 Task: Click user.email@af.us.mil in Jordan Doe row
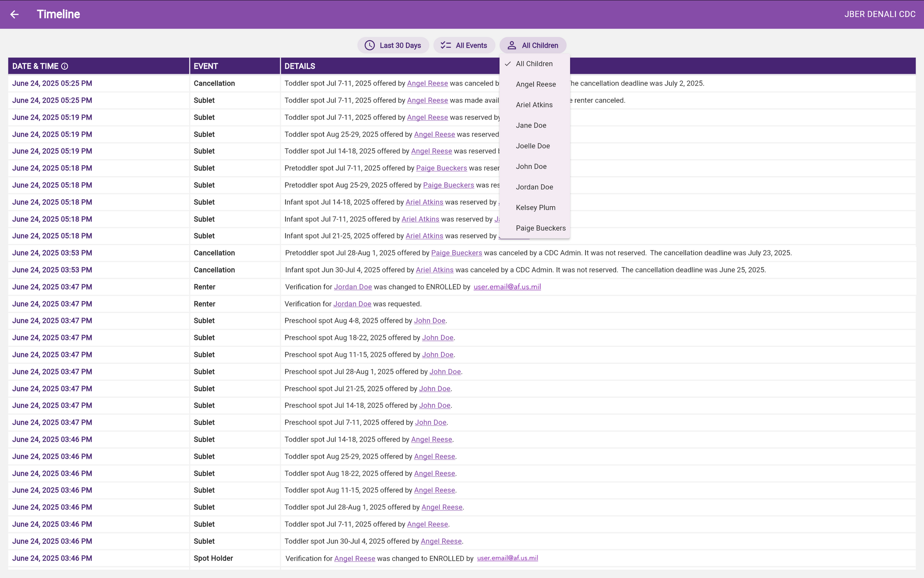(507, 287)
